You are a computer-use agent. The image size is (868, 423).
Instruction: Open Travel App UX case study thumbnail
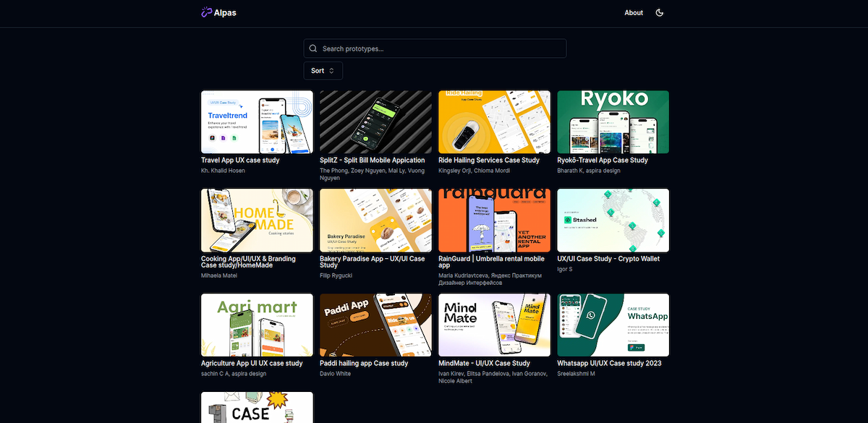coord(257,122)
